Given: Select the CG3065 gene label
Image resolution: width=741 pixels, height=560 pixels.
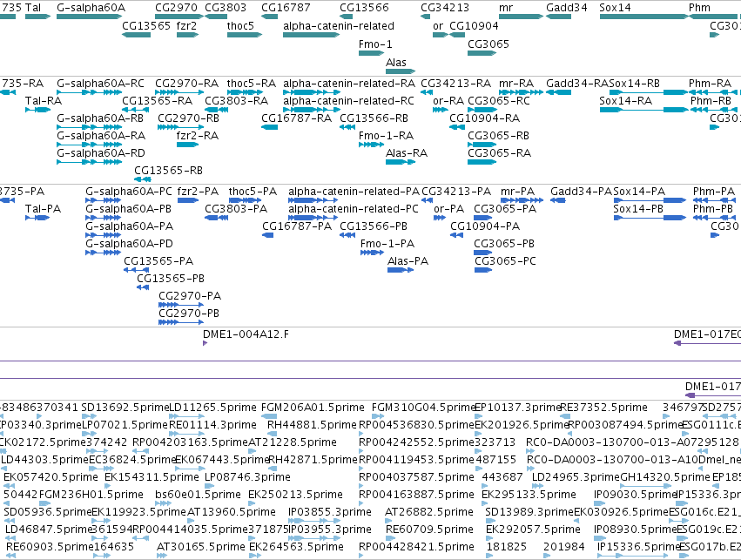Looking at the screenshot, I should click(x=488, y=44).
